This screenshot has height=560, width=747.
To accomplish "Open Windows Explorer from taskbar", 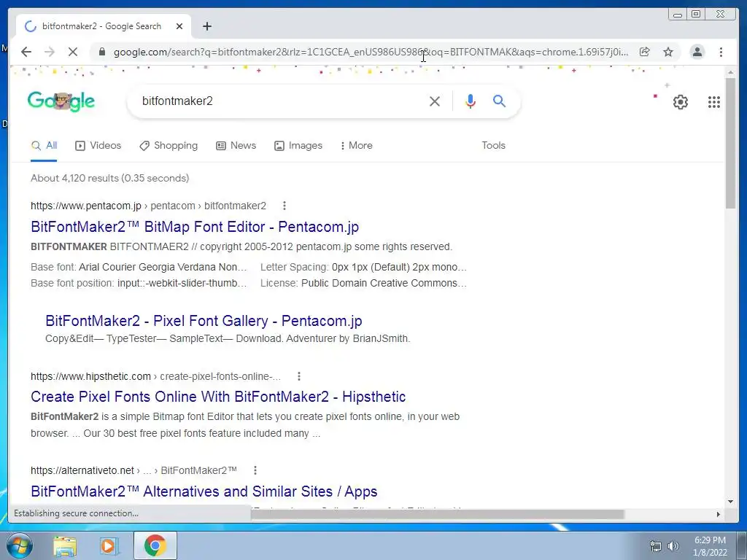I will pyautogui.click(x=65, y=546).
